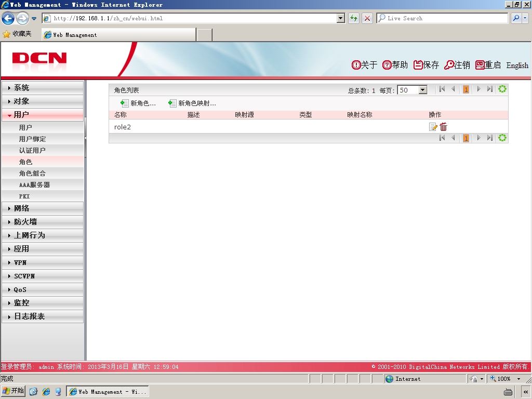
Task: Open the recent pages dropdown arrow
Action: (34, 18)
